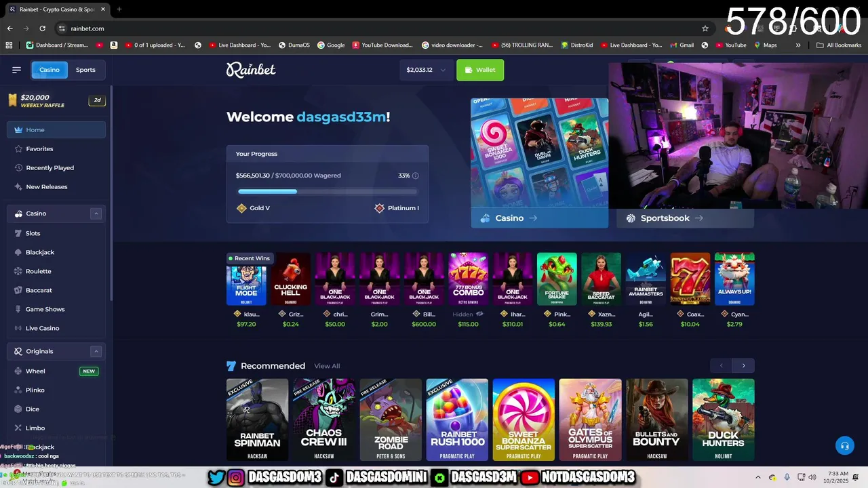The image size is (868, 488).
Task: Switch to the Sports tab
Action: (x=85, y=70)
